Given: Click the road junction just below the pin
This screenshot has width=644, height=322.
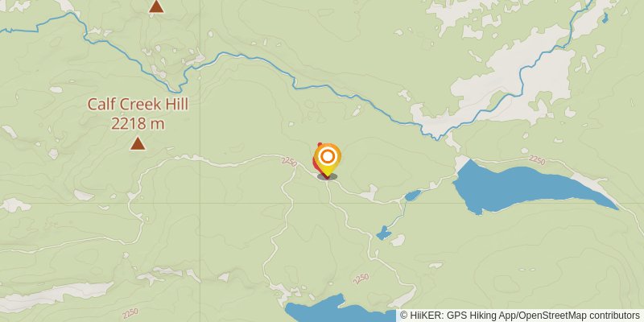Looking at the screenshot, I should tap(328, 181).
